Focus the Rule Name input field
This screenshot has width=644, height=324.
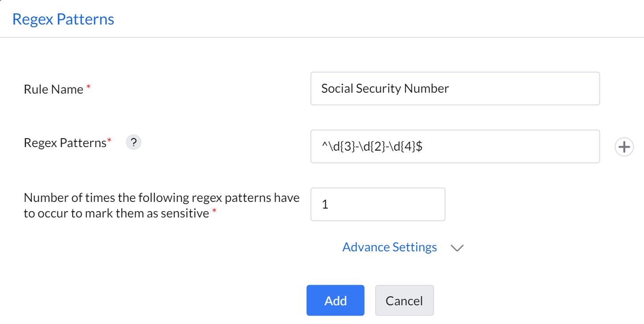pos(454,89)
